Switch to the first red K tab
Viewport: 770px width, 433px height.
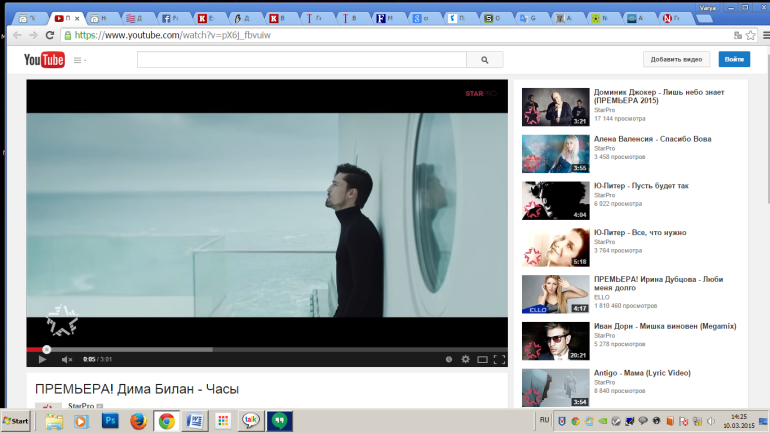208,19
